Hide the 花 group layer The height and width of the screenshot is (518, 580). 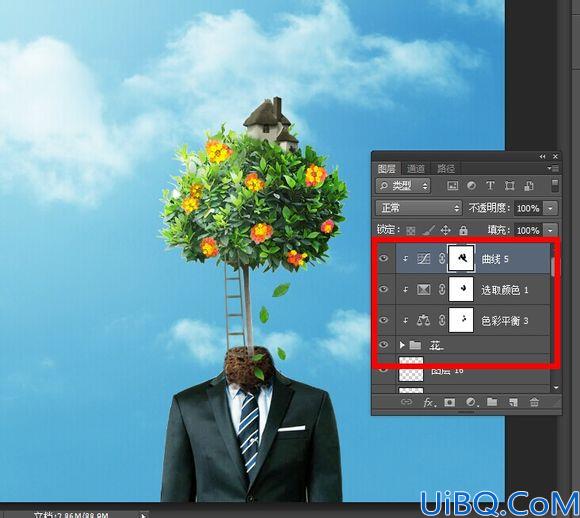(384, 344)
